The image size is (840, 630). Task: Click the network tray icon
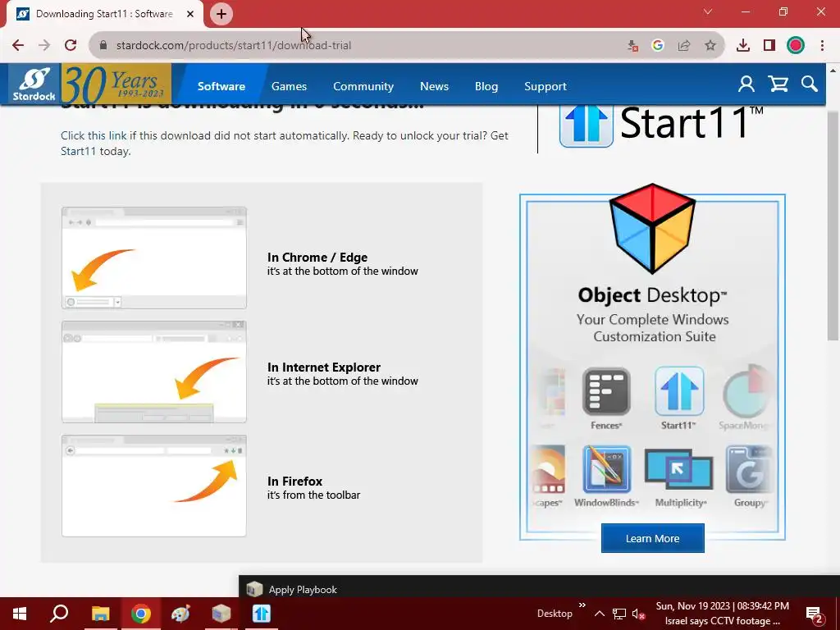[x=619, y=614]
